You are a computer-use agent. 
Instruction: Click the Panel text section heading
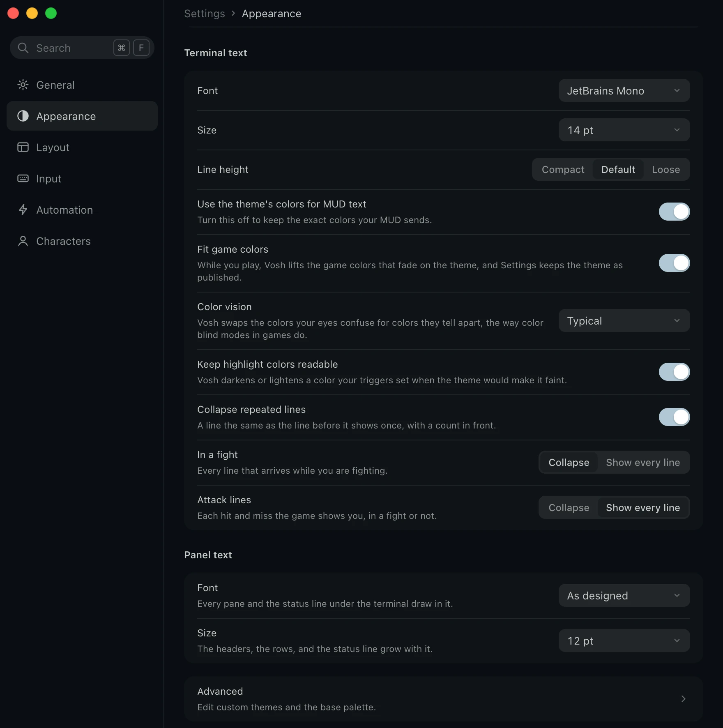point(208,555)
